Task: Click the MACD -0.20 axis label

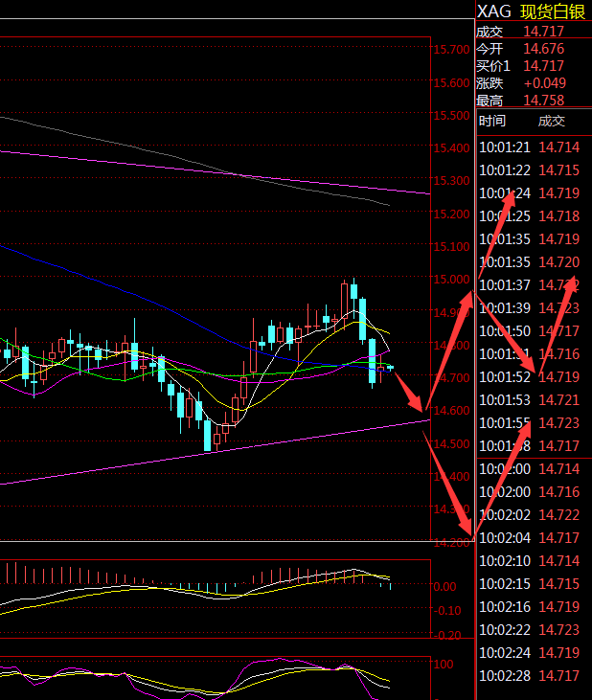Action: 445,635
